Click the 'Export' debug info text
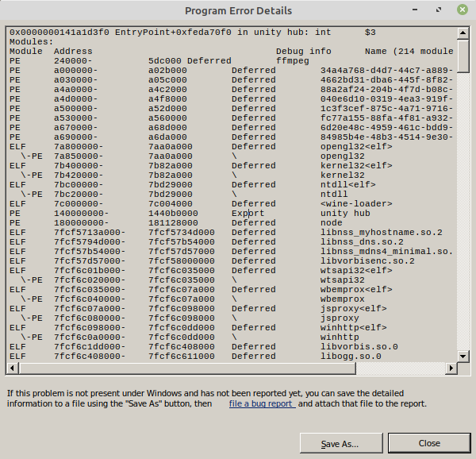The height and width of the screenshot is (459, 476). [248, 214]
